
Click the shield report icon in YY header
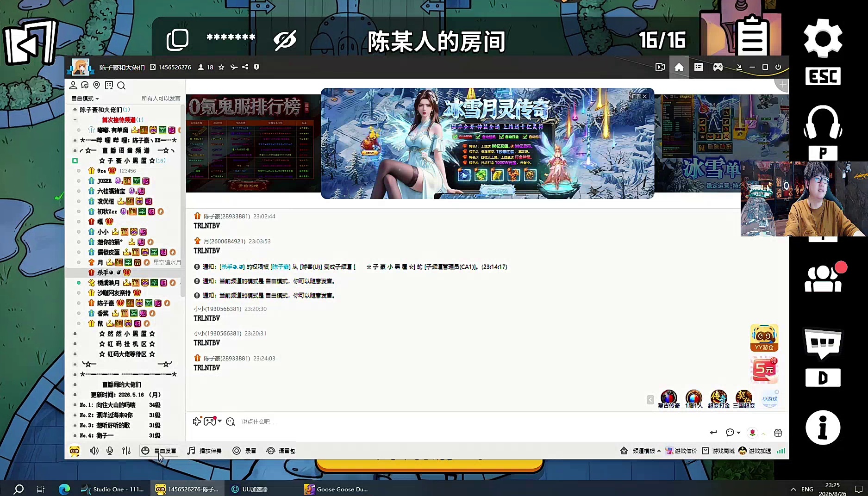coord(256,67)
